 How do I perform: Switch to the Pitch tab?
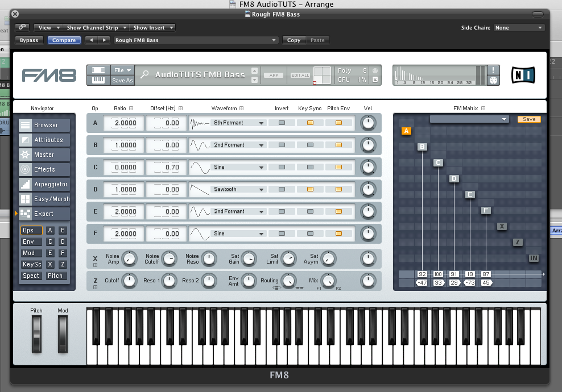[x=56, y=276]
